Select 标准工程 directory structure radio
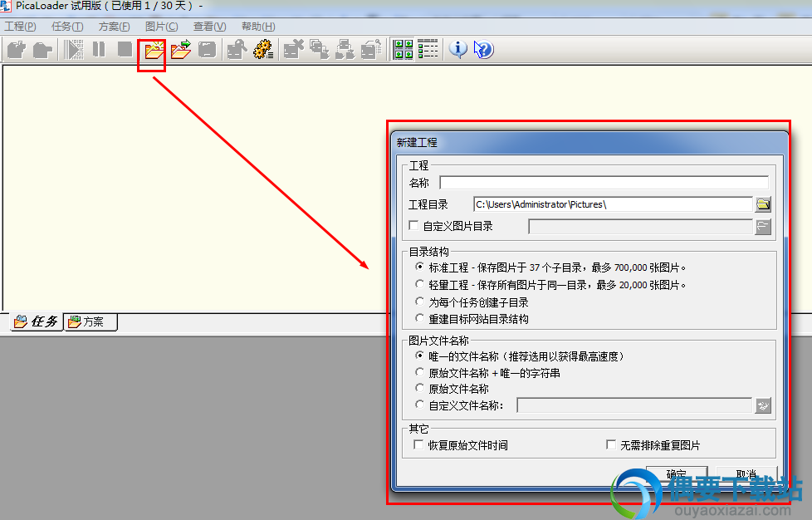The height and width of the screenshot is (520, 812). tap(419, 267)
